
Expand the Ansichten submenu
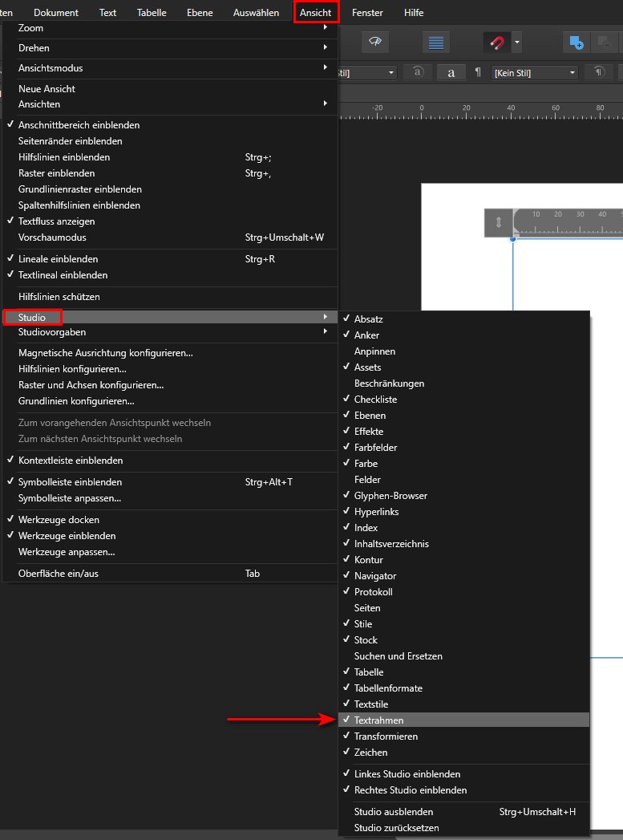pyautogui.click(x=170, y=104)
